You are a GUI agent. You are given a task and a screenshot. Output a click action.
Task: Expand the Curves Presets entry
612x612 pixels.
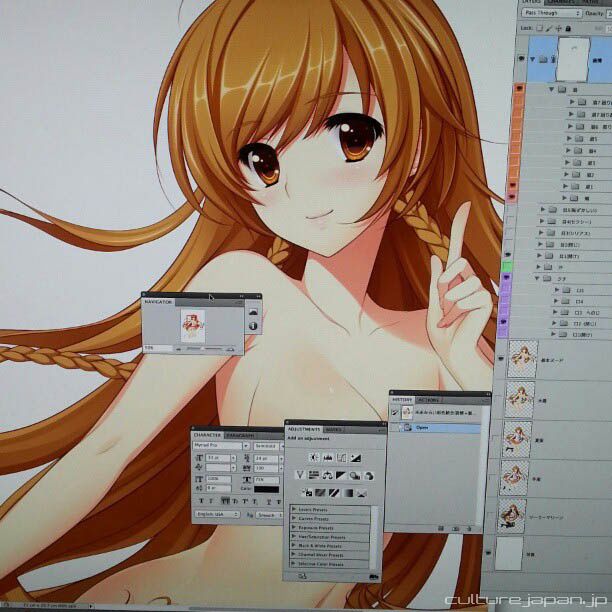(x=294, y=520)
